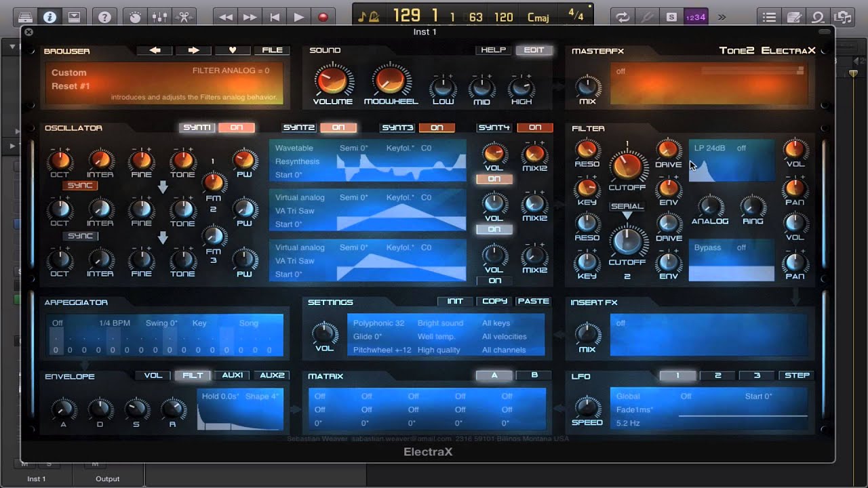The image size is (868, 488).
Task: Open Editors scissors icon
Action: (184, 17)
